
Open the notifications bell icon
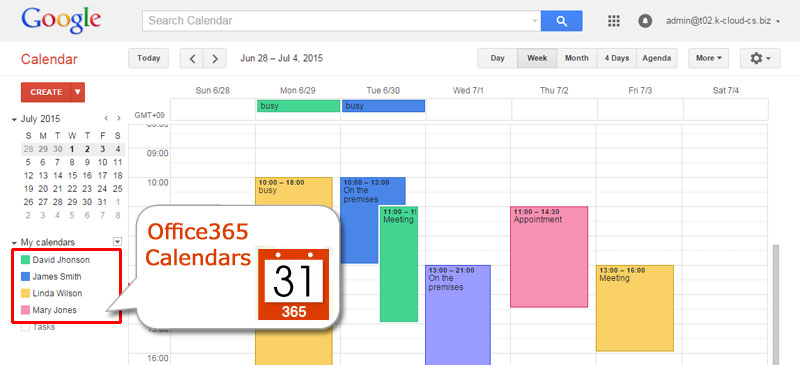pyautogui.click(x=645, y=21)
